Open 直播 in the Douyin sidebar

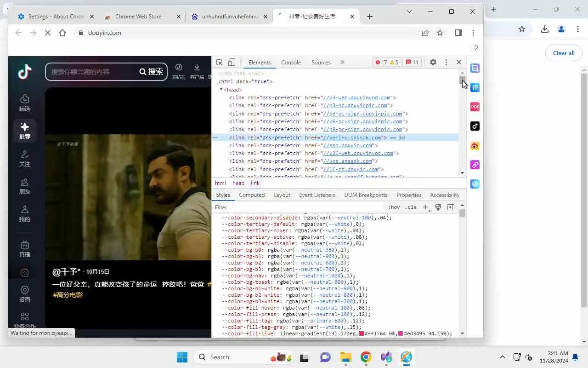25,249
